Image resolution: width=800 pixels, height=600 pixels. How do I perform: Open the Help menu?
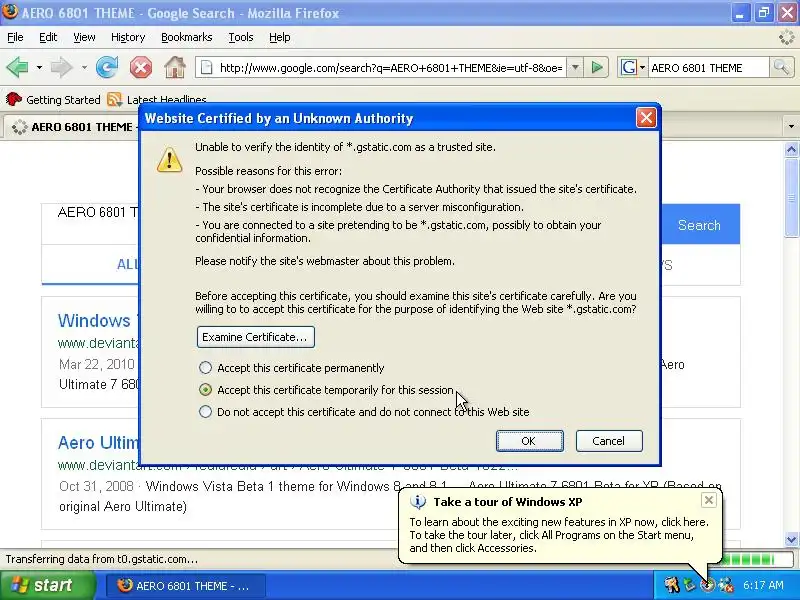pos(280,37)
